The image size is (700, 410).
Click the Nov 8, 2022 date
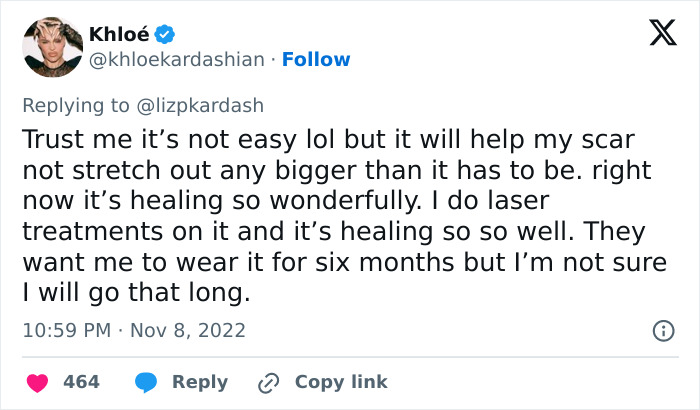point(189,330)
